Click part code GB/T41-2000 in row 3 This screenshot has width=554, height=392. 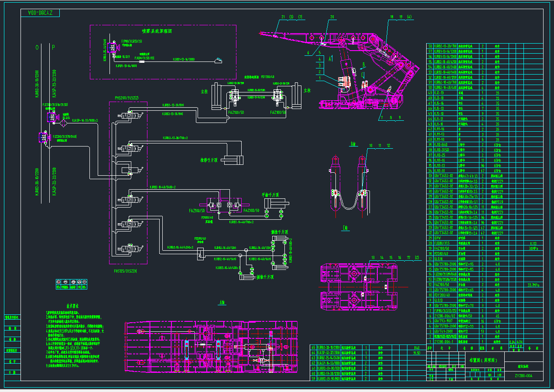[444, 331]
